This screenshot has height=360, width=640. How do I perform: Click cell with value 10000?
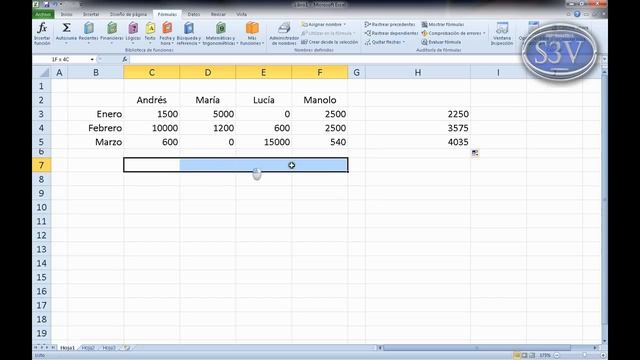point(151,128)
